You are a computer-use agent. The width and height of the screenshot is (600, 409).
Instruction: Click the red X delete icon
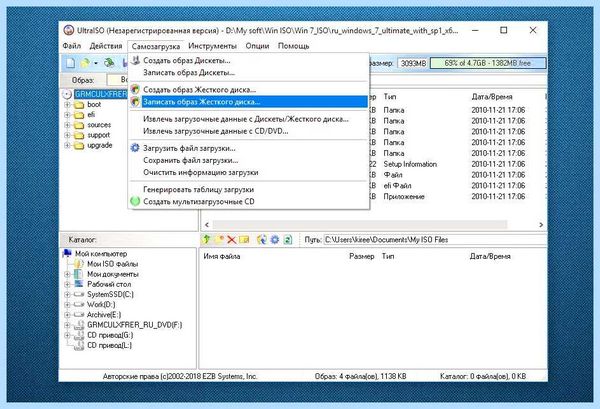[232, 240]
